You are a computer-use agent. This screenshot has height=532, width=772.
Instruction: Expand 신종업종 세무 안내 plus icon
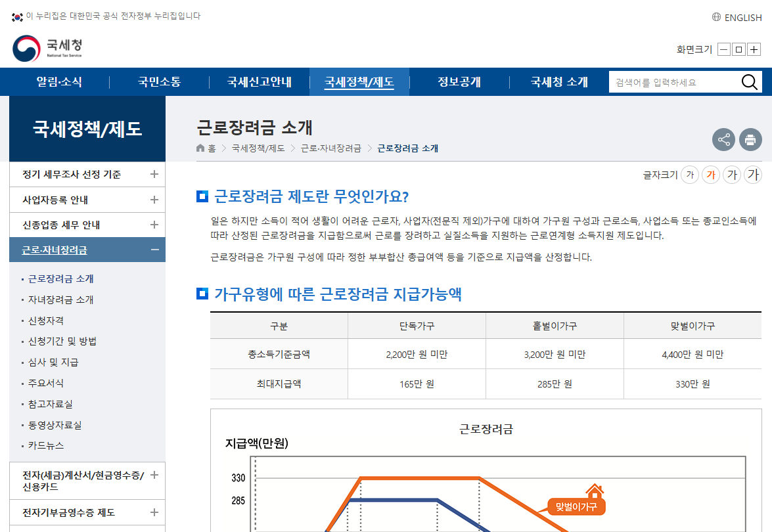click(x=154, y=225)
